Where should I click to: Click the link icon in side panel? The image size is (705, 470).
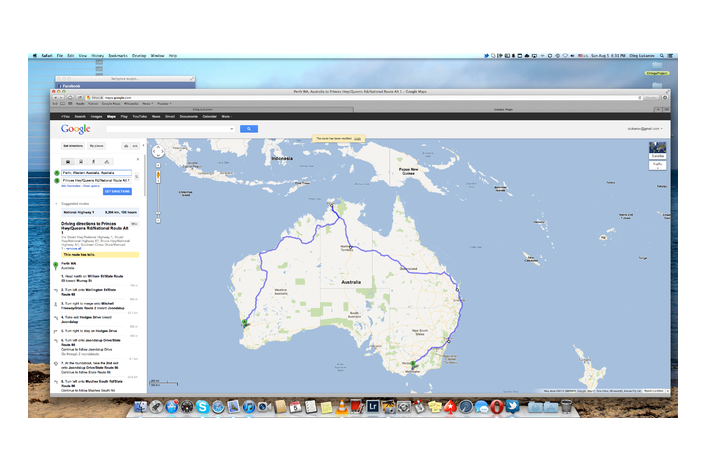(135, 146)
